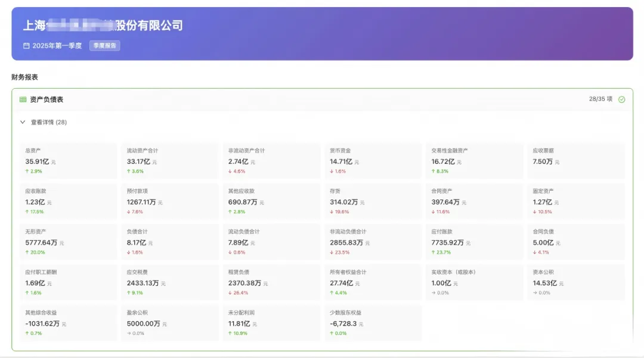This screenshot has height=358, width=644.
Task: Click the 少数股东权益 -6,728.3 card
Action: [373, 323]
